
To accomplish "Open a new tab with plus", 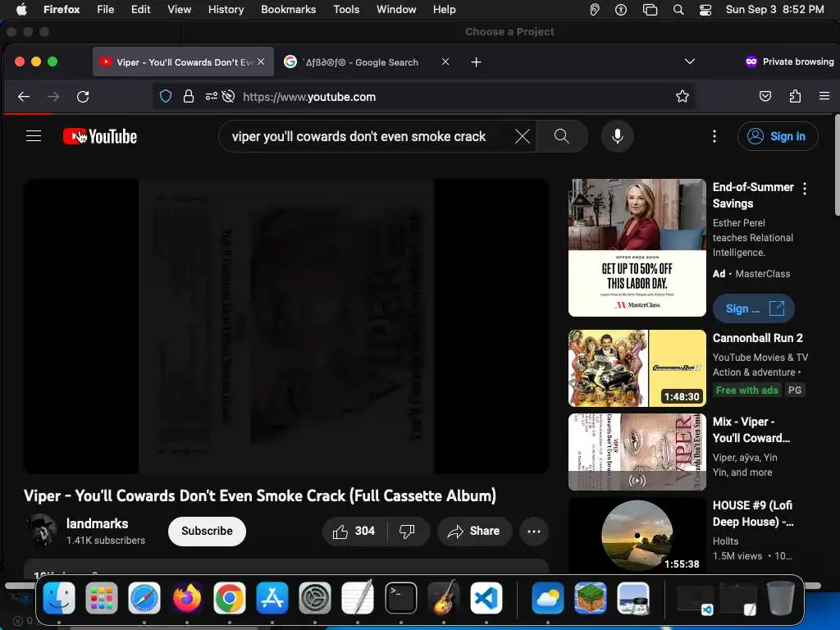I will (x=476, y=62).
